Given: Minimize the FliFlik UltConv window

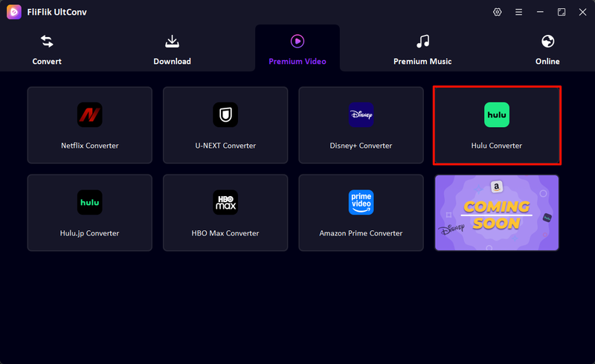Looking at the screenshot, I should (540, 12).
